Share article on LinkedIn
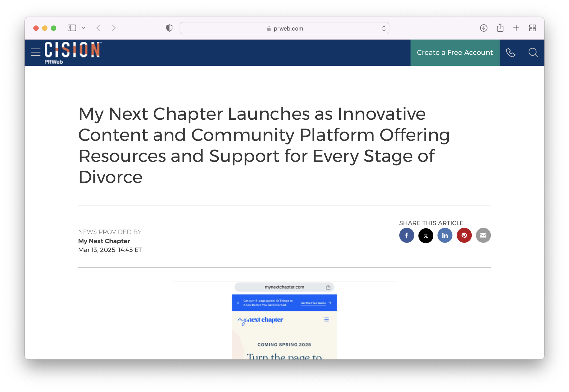 [445, 235]
